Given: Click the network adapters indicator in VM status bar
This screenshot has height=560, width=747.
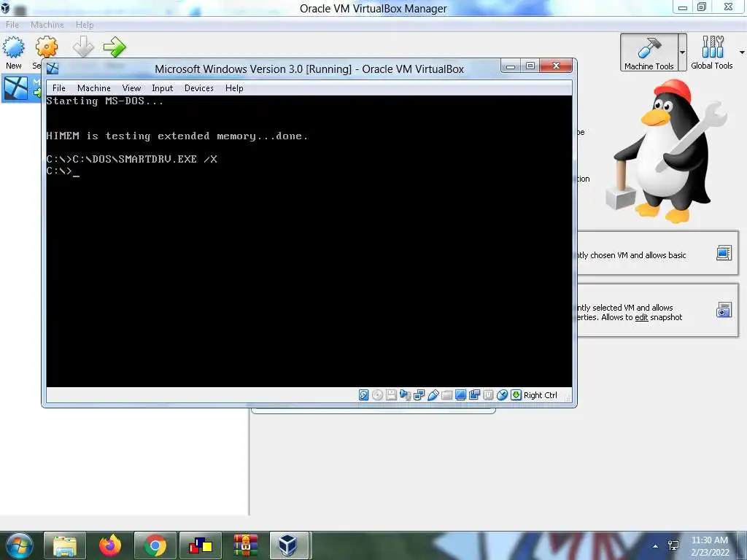Looking at the screenshot, I should coord(419,394).
